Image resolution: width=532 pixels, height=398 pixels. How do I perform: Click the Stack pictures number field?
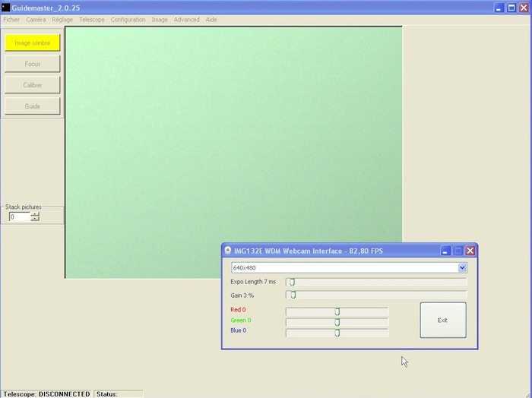click(x=20, y=216)
